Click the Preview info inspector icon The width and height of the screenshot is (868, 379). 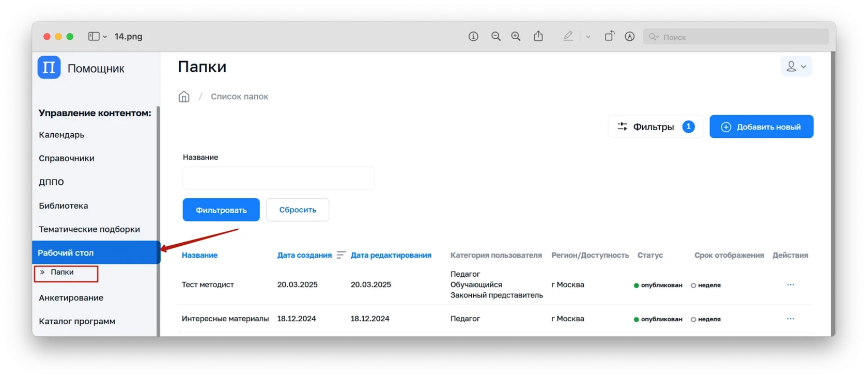(473, 36)
